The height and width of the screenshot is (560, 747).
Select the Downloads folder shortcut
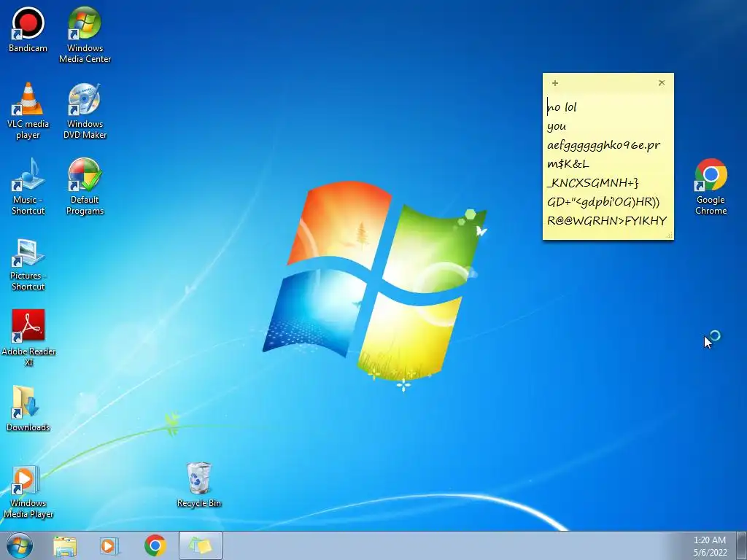click(x=28, y=408)
